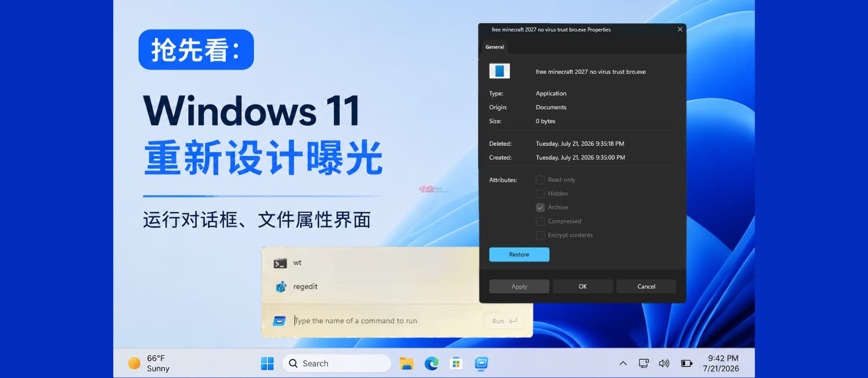Launch Microsoft Edge from the taskbar

point(431,363)
